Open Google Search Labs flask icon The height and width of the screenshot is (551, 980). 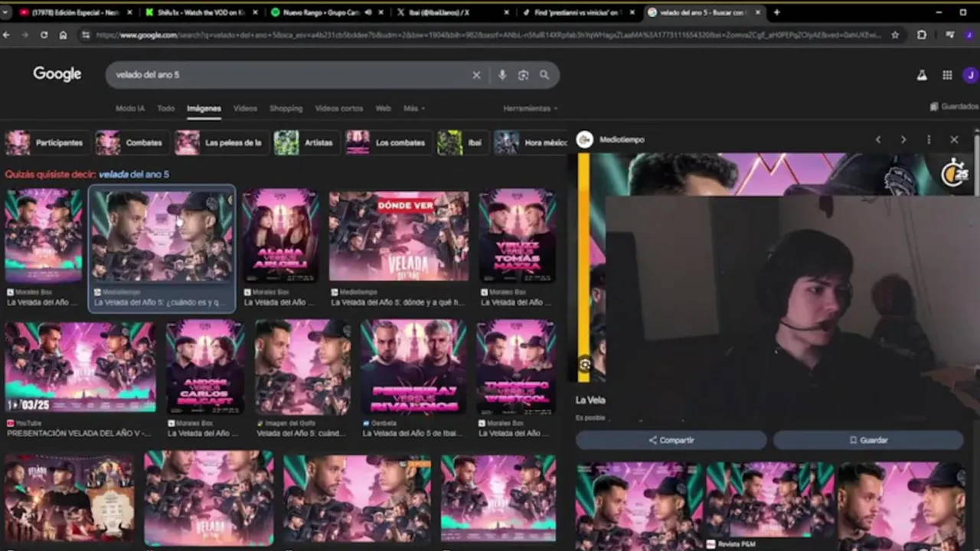[x=922, y=75]
